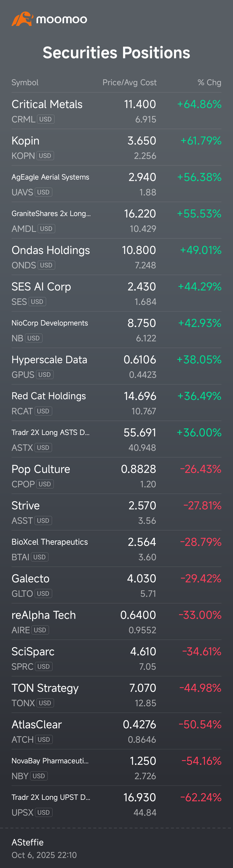The image size is (233, 868).
Task: Click the Price/Avg Cost column header
Action: click(129, 83)
